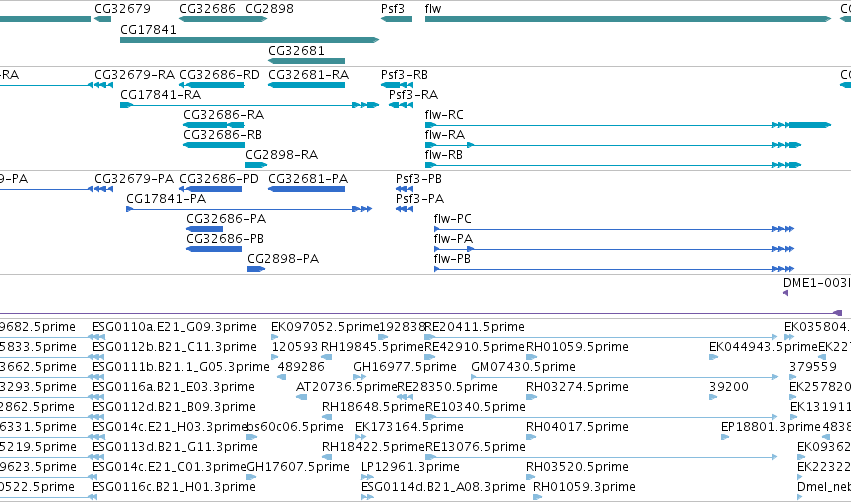Image resolution: width=851 pixels, height=502 pixels.
Task: Open protein CG32686-PB
Action: pyautogui.click(x=225, y=239)
